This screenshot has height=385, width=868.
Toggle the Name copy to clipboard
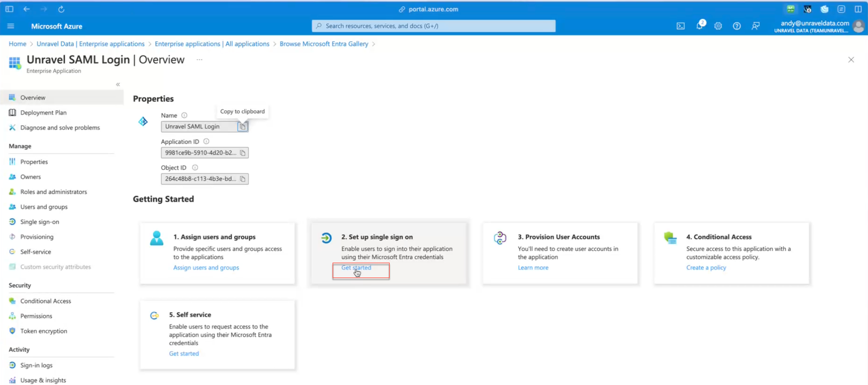(x=242, y=126)
